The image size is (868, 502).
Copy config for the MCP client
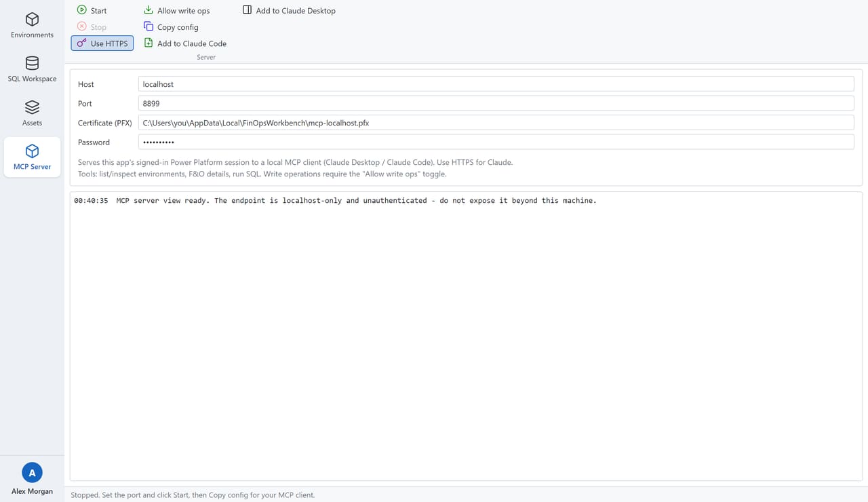point(171,27)
